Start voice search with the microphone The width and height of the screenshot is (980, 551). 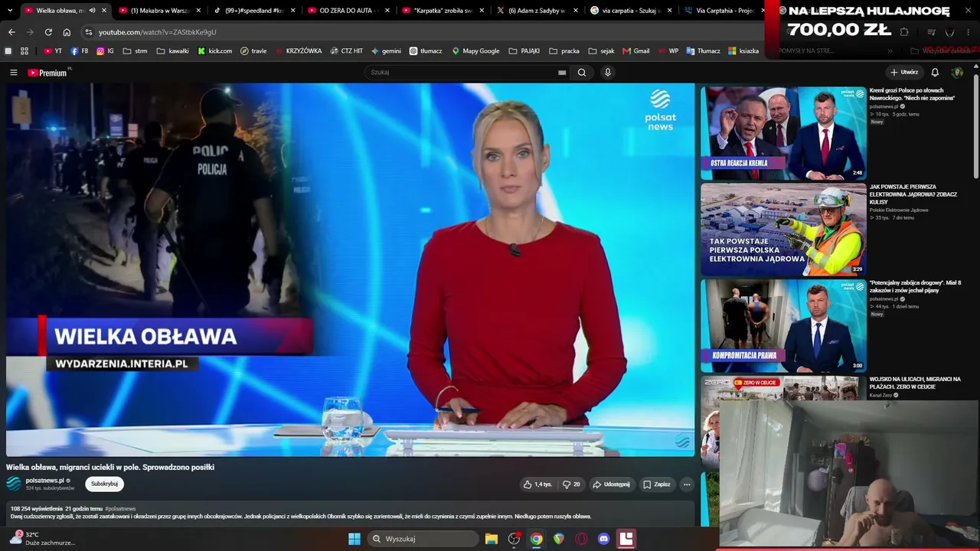[608, 73]
